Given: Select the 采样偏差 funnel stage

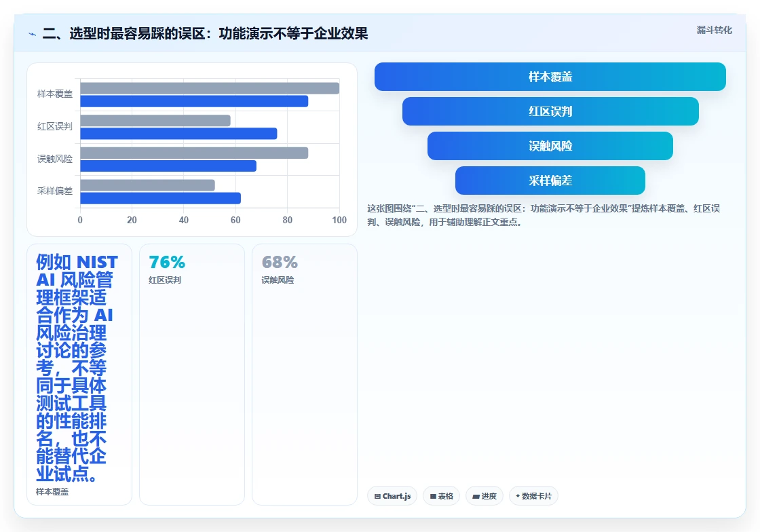Looking at the screenshot, I should click(550, 180).
